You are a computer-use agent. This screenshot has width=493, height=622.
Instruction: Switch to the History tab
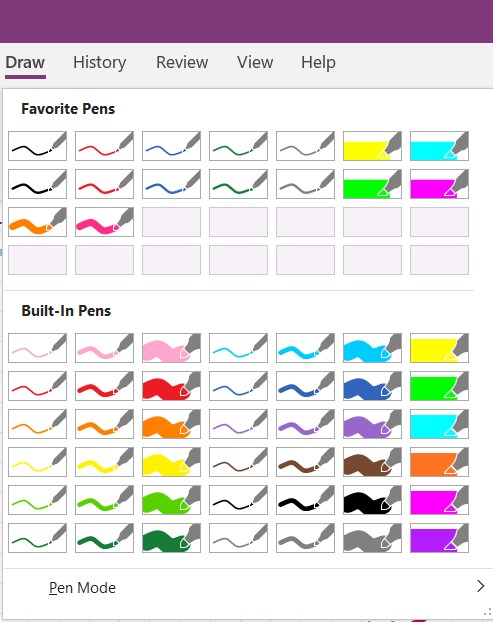click(x=100, y=62)
